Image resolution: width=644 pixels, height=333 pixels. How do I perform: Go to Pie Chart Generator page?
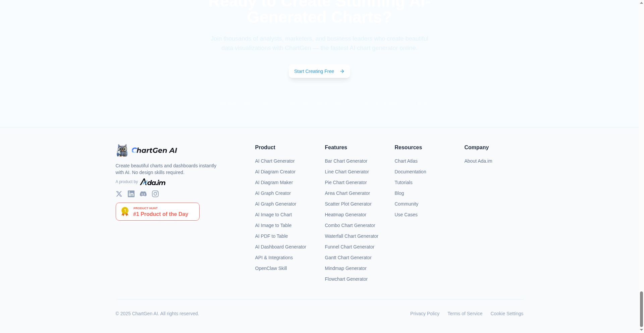(345, 182)
